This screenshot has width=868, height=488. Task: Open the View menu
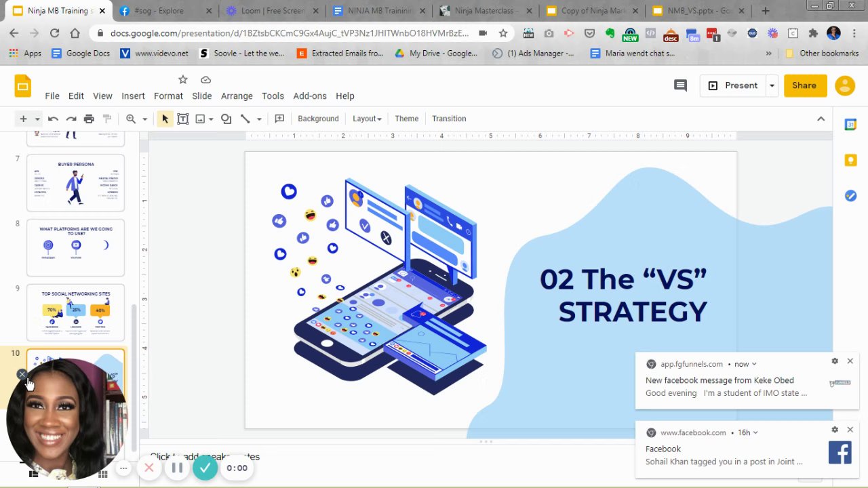[x=102, y=96]
